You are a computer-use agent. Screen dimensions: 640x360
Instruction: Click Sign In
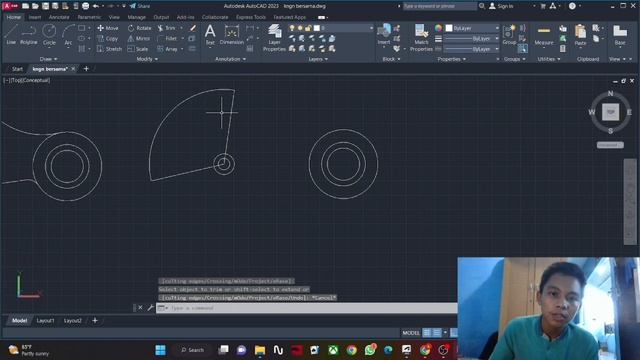[x=501, y=6]
